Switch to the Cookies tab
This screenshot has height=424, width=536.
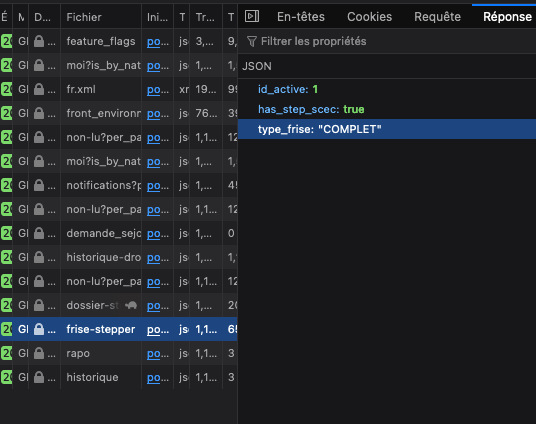370,16
